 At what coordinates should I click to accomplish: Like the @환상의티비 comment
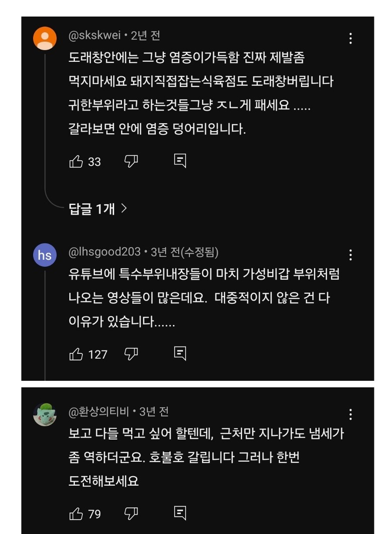[x=76, y=513]
